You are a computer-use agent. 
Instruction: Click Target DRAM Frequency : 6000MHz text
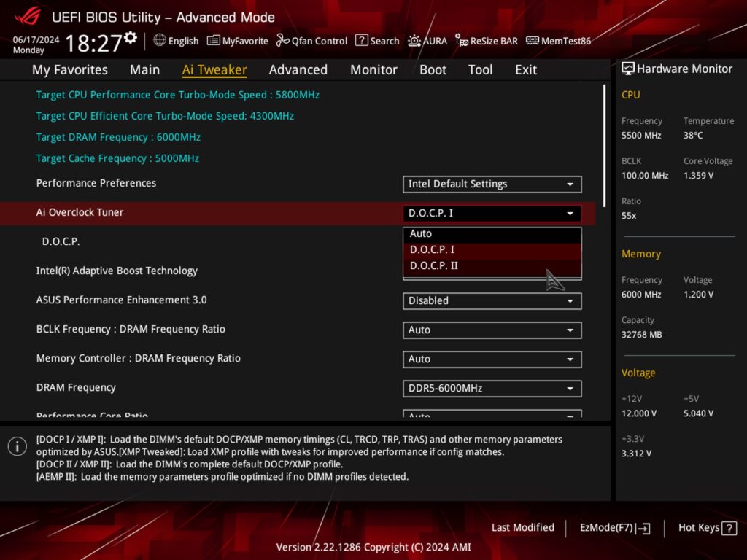pyautogui.click(x=118, y=137)
